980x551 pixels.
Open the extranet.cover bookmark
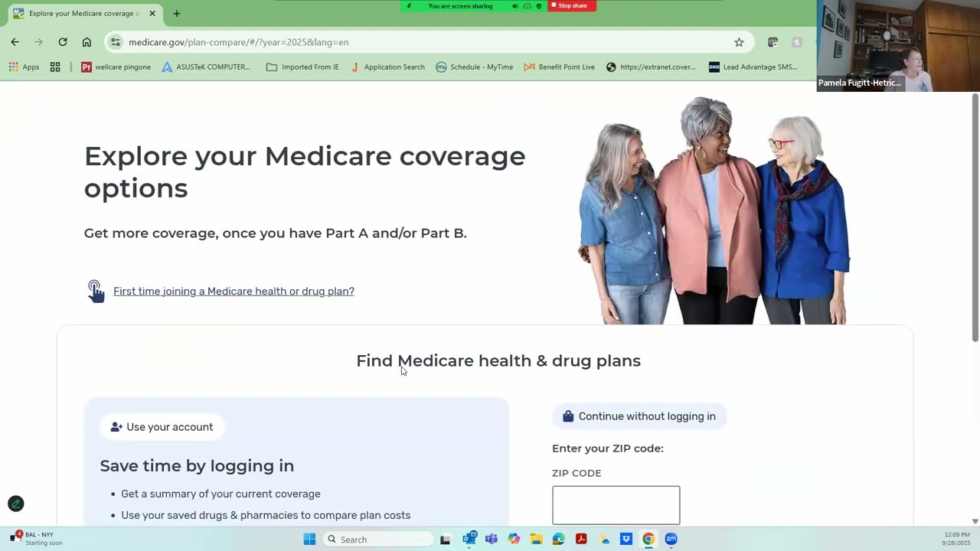[x=651, y=67]
